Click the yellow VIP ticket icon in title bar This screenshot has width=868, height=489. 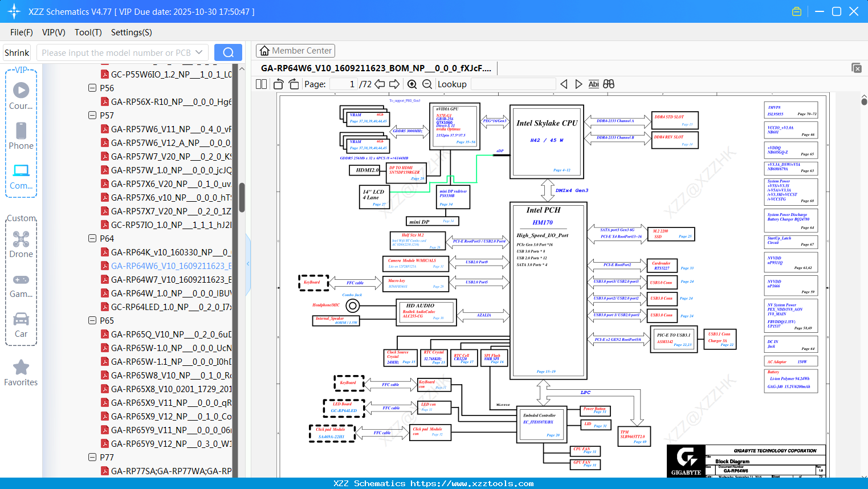797,11
